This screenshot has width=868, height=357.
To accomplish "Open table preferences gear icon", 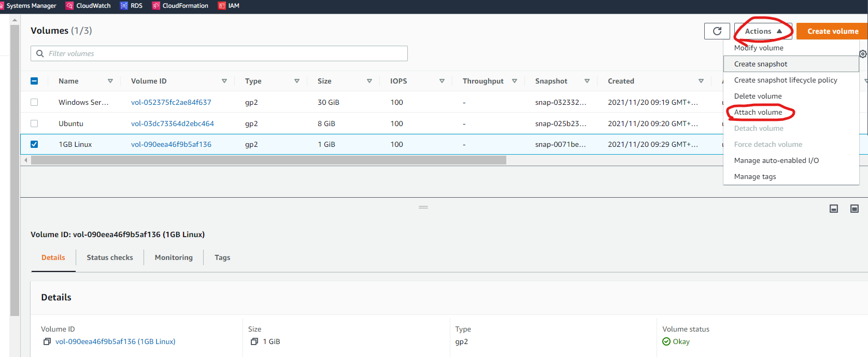I will pyautogui.click(x=863, y=54).
